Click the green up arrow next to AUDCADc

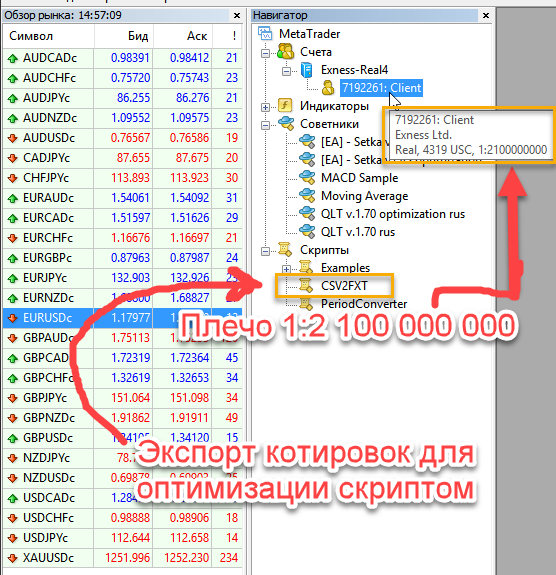pos(13,58)
